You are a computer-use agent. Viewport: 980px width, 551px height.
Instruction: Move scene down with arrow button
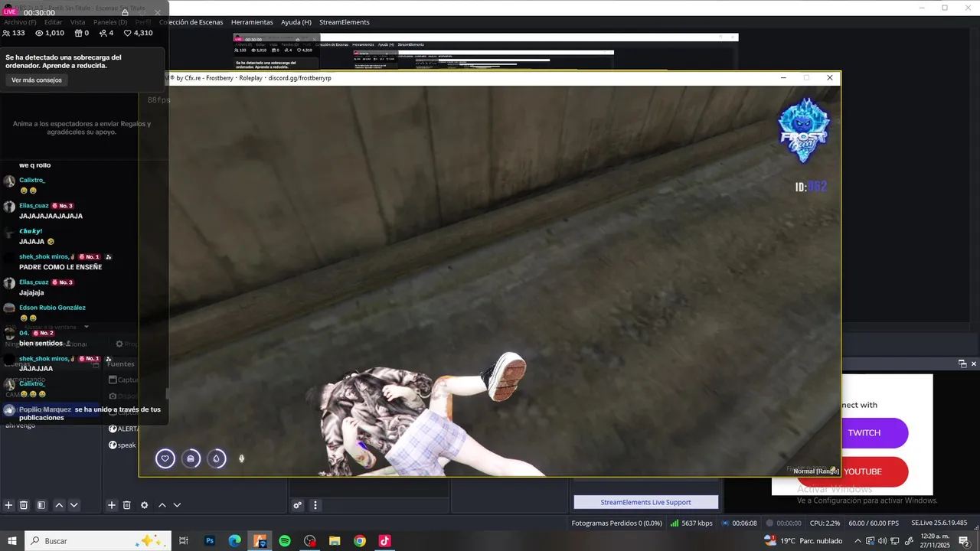[74, 505]
